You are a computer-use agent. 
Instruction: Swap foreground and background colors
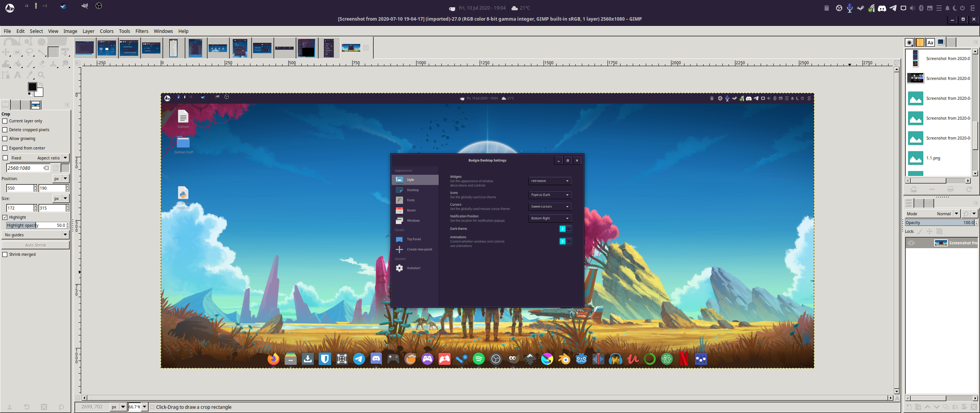coord(41,85)
